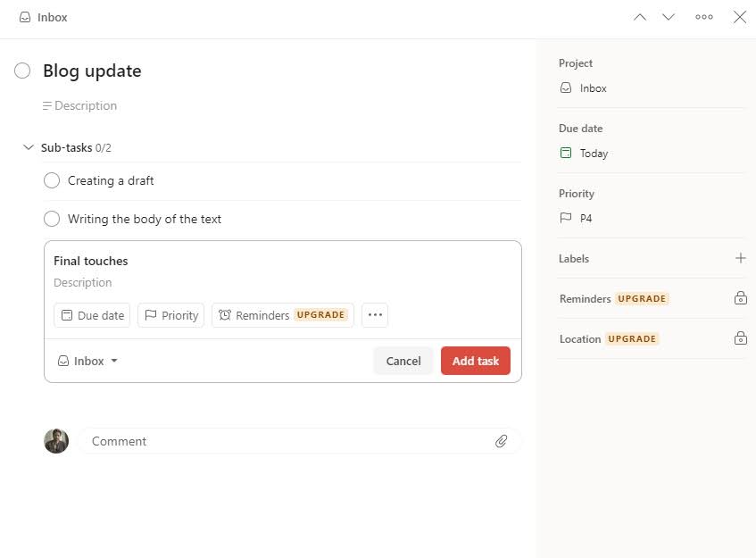This screenshot has height=558, width=756.
Task: Add description to Final touches sub-task
Action: (x=82, y=283)
